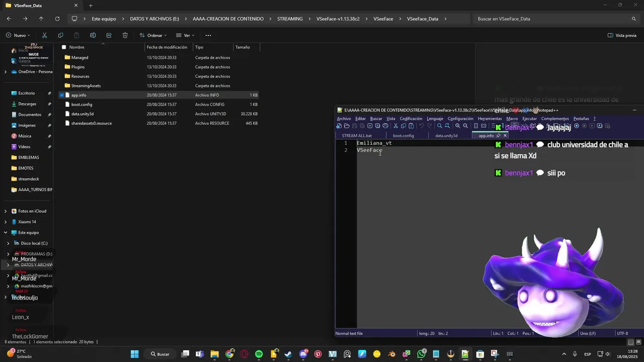Click the Paste icon in Notepad++ toolbar

pyautogui.click(x=411, y=126)
